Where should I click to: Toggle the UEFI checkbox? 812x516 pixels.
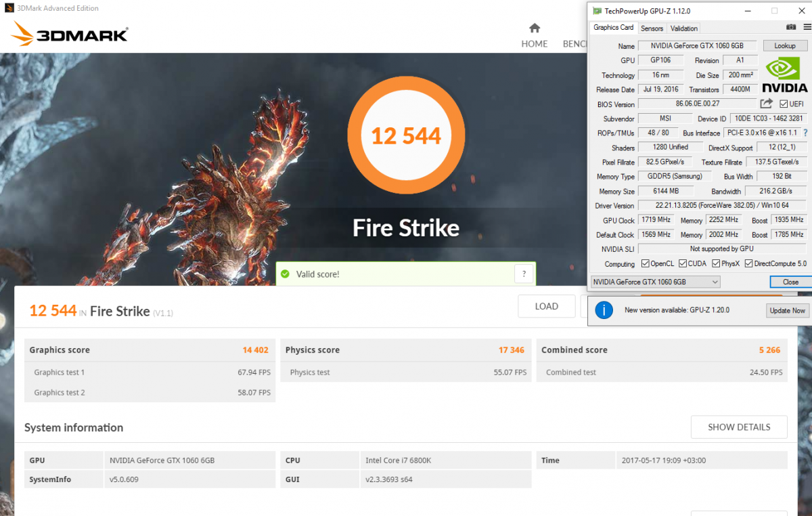(x=783, y=104)
